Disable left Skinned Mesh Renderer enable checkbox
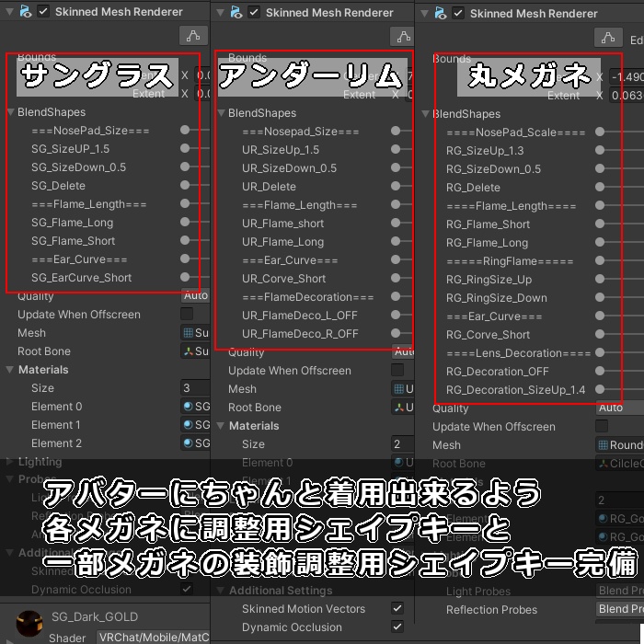This screenshot has height=644, width=644. [x=43, y=11]
